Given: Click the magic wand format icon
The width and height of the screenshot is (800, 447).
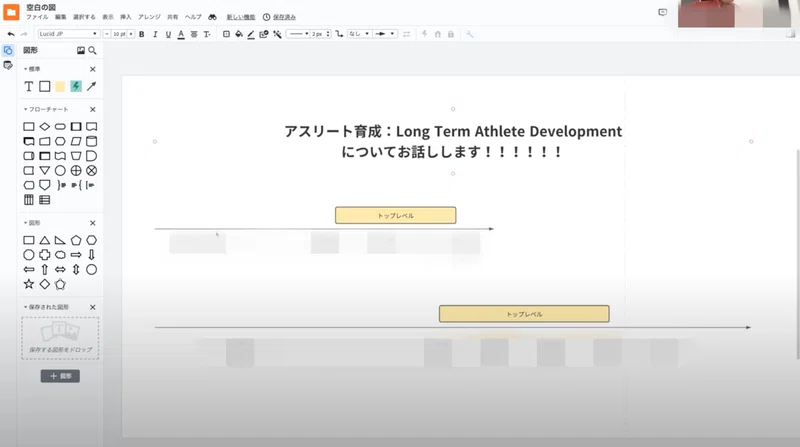Looking at the screenshot, I should pyautogui.click(x=277, y=34).
